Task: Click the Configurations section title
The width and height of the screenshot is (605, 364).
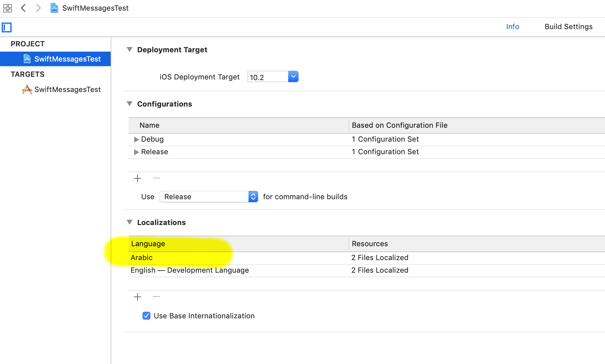Action: pos(165,104)
